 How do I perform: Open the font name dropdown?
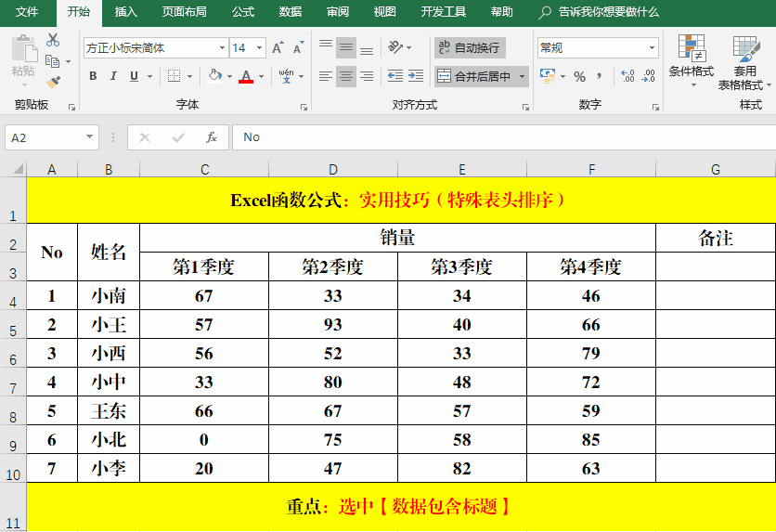pyautogui.click(x=222, y=47)
